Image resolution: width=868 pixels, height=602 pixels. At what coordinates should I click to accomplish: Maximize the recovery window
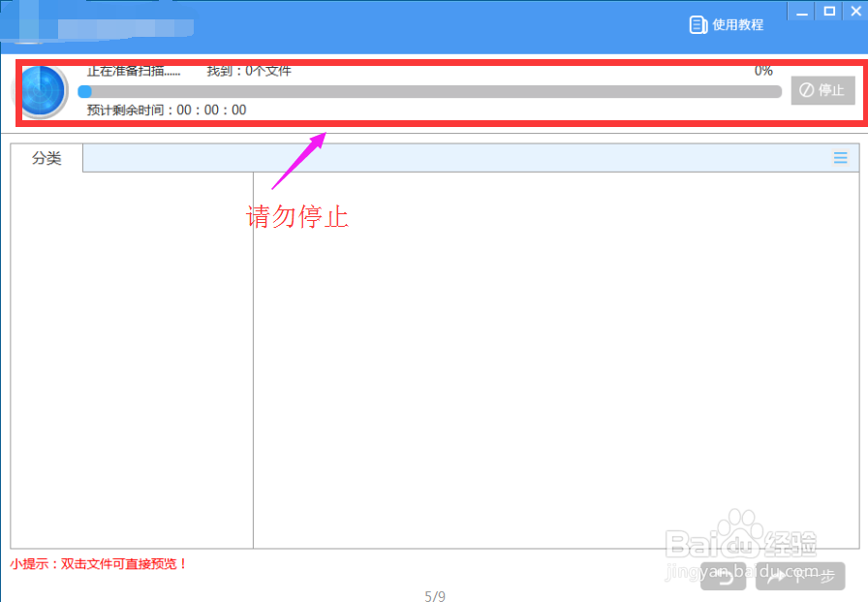(x=828, y=11)
